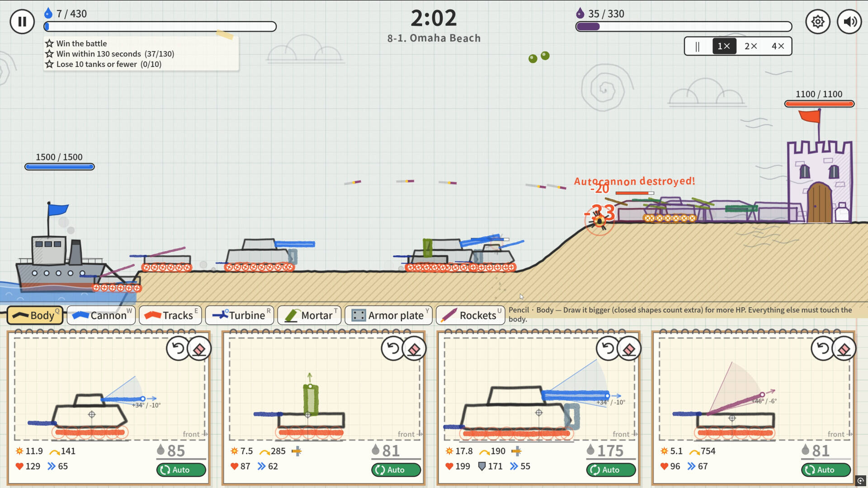Pick the Turbine tool
The image size is (868, 488).
tap(240, 315)
